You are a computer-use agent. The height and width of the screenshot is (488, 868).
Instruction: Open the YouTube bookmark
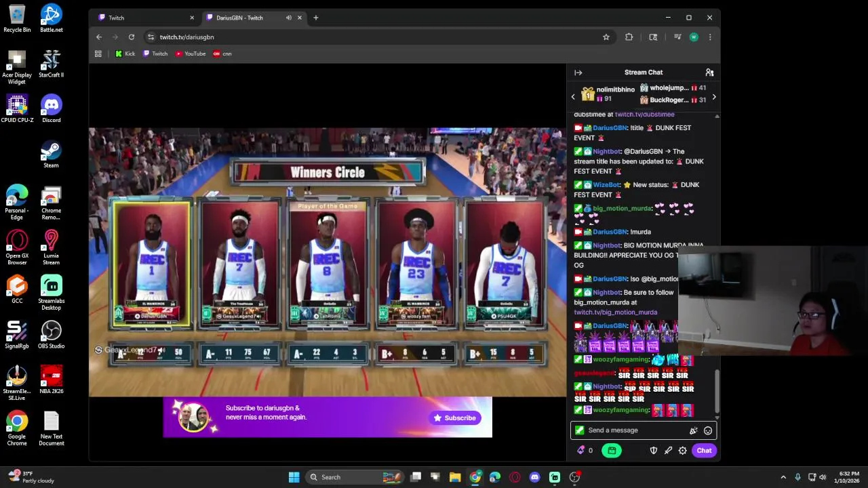pos(191,54)
